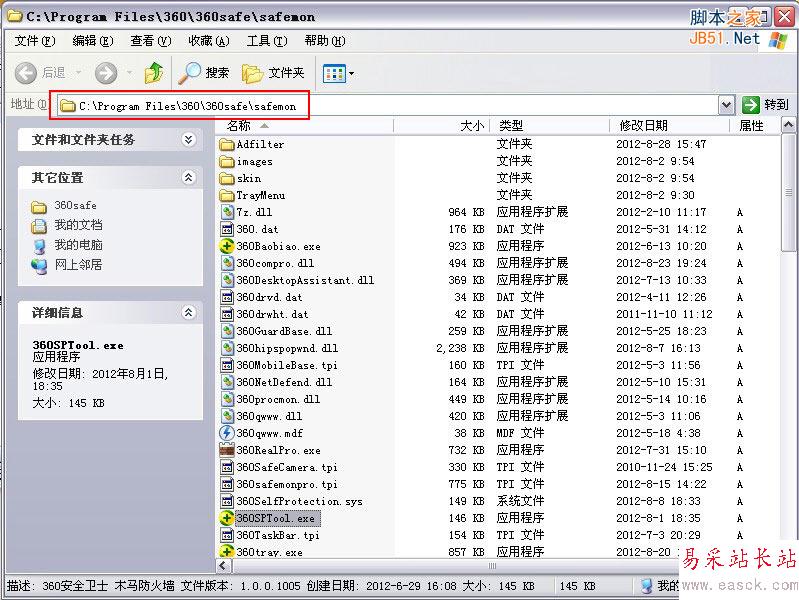Select file name 360procmon.dll
799x600 pixels.
[x=278, y=399]
